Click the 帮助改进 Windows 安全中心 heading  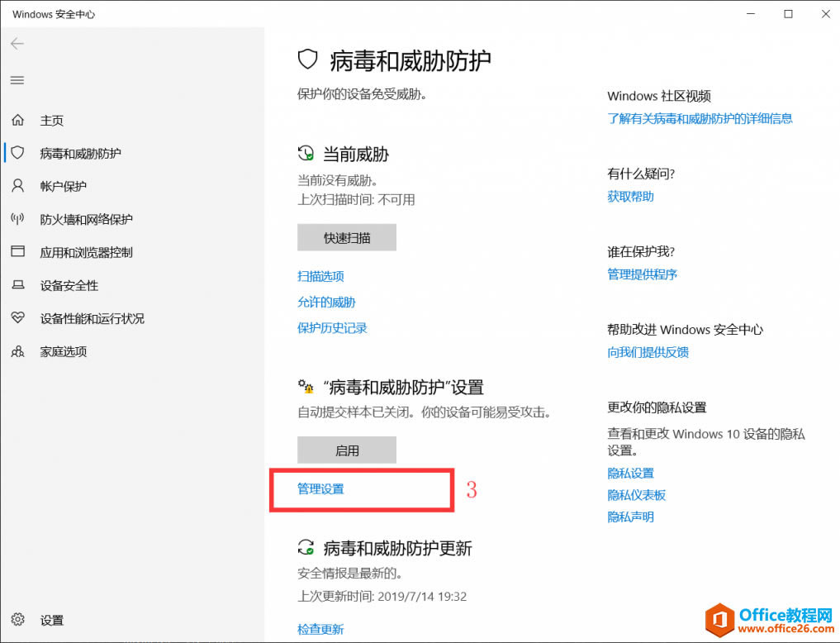pyautogui.click(x=686, y=330)
